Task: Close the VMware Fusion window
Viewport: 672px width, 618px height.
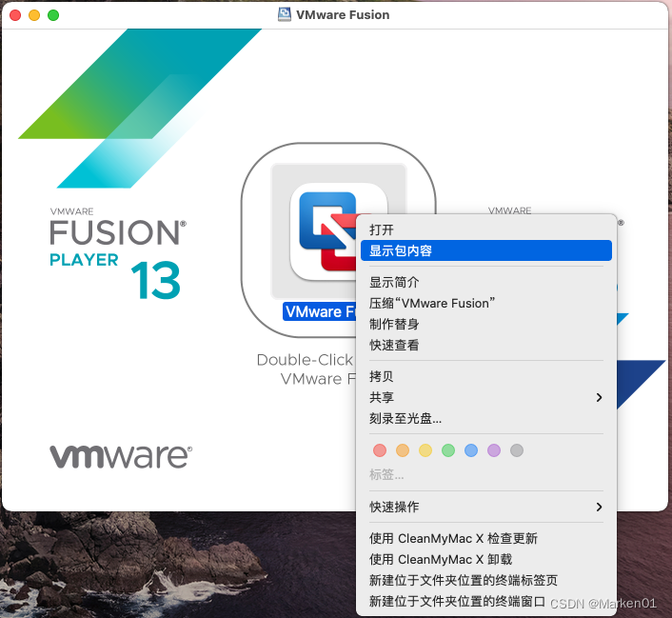Action: click(15, 15)
